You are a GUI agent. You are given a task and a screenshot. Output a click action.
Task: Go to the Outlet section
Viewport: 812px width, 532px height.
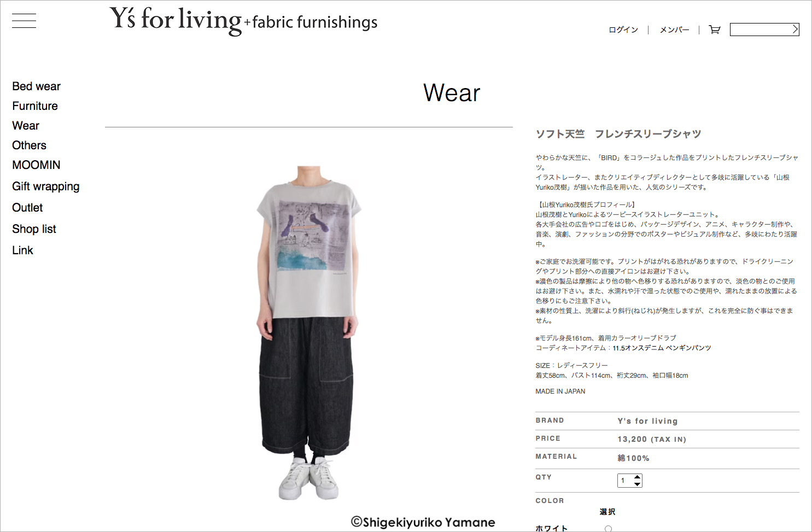click(x=27, y=208)
